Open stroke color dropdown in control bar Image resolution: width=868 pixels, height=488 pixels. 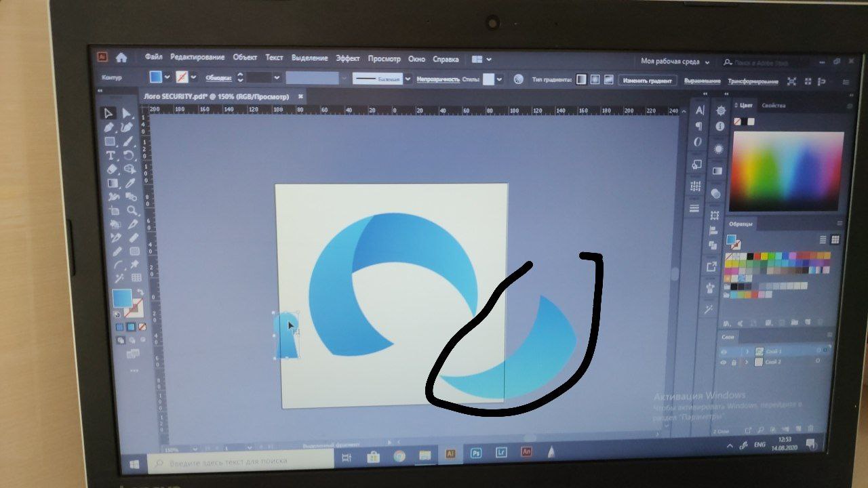(x=193, y=77)
